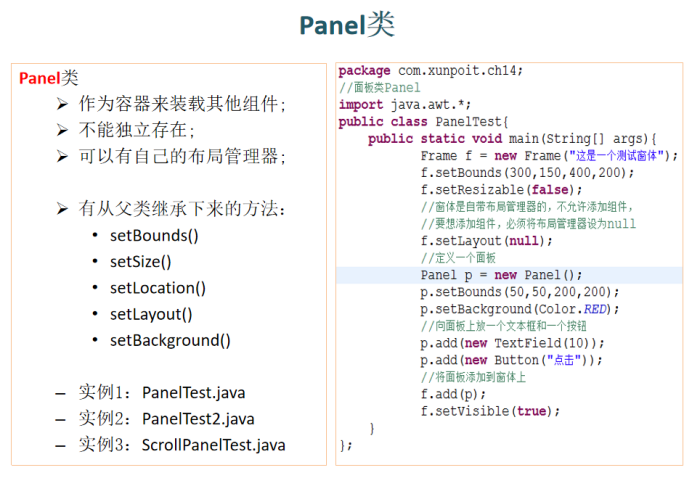The image size is (692, 479).
Task: Click the code line "package com.xunpoit.ch14;"
Action: pyautogui.click(x=431, y=71)
